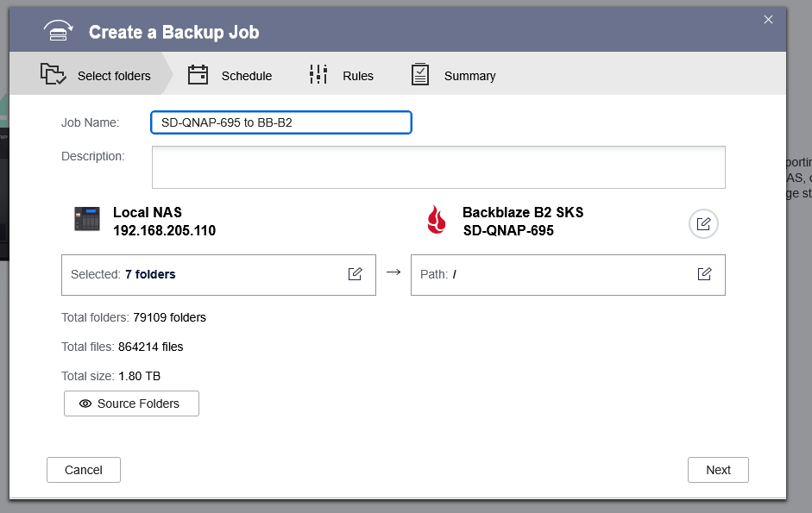The height and width of the screenshot is (513, 812).
Task: Close the Create a Backup Job dialog
Action: 768,20
